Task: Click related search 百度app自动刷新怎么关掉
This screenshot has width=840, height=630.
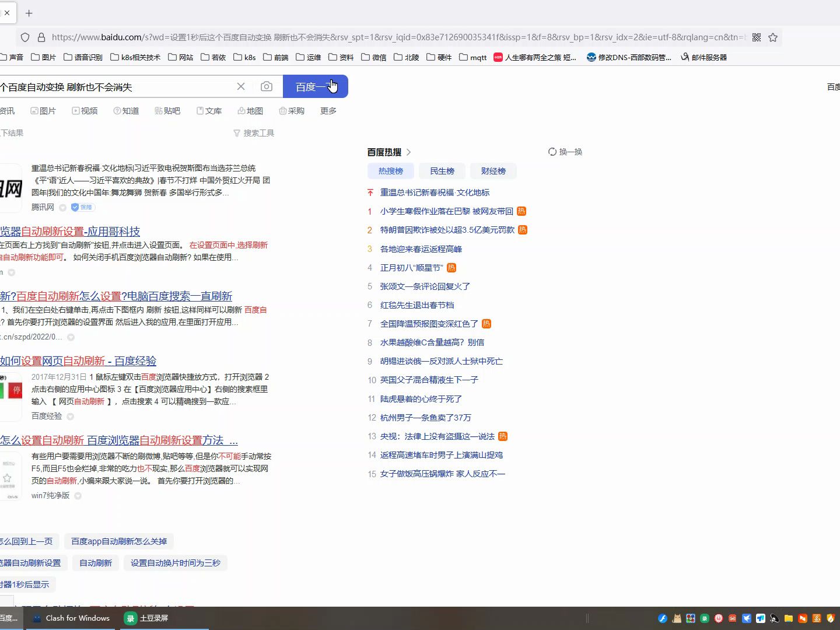Action: pos(119,541)
